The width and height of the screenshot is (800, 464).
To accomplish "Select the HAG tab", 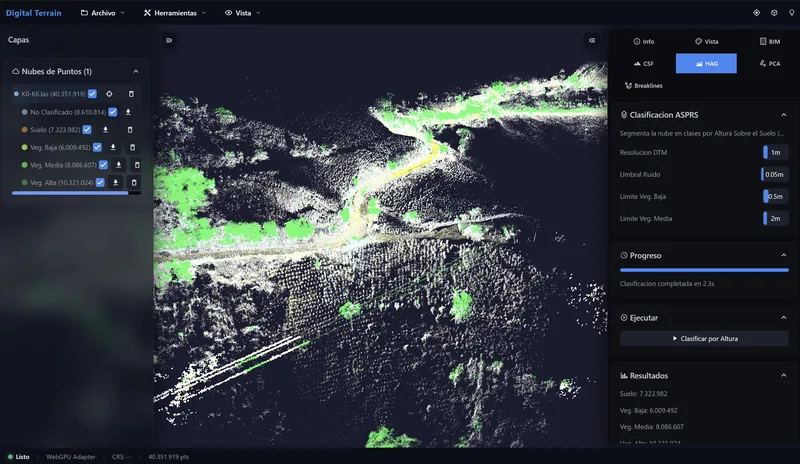I will tap(706, 63).
